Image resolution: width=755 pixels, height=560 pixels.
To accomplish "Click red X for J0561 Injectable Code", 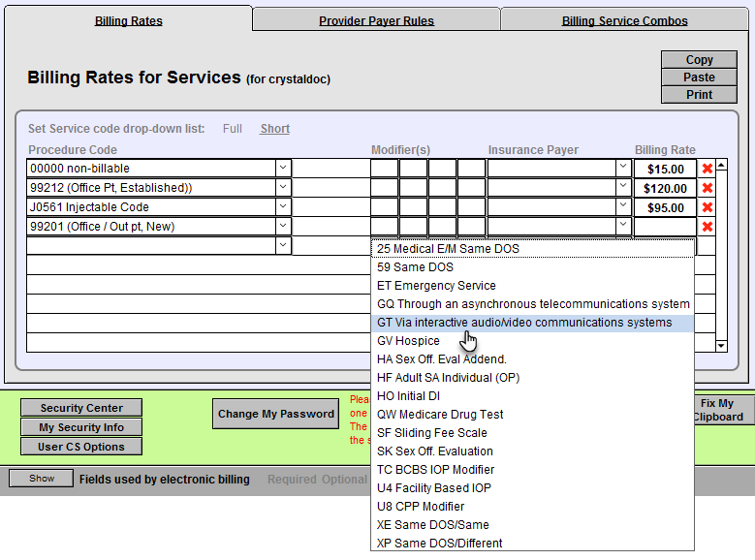I will 708,207.
